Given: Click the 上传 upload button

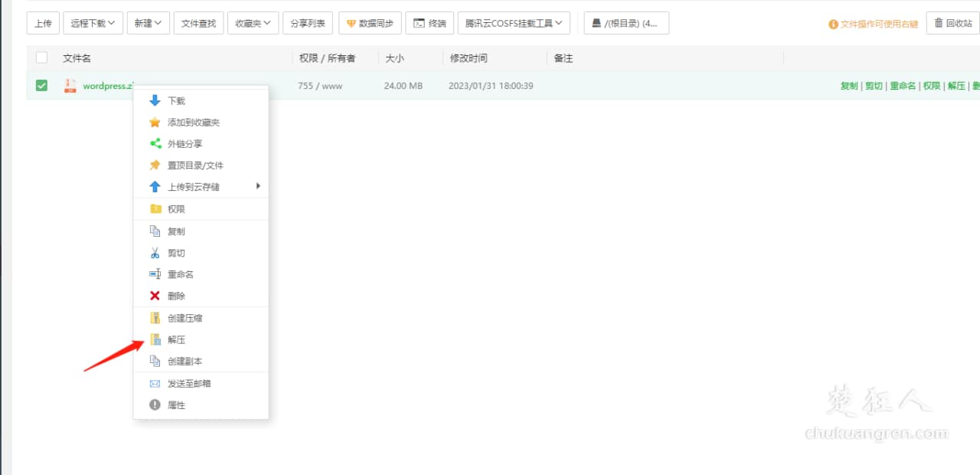Looking at the screenshot, I should tap(43, 23).
